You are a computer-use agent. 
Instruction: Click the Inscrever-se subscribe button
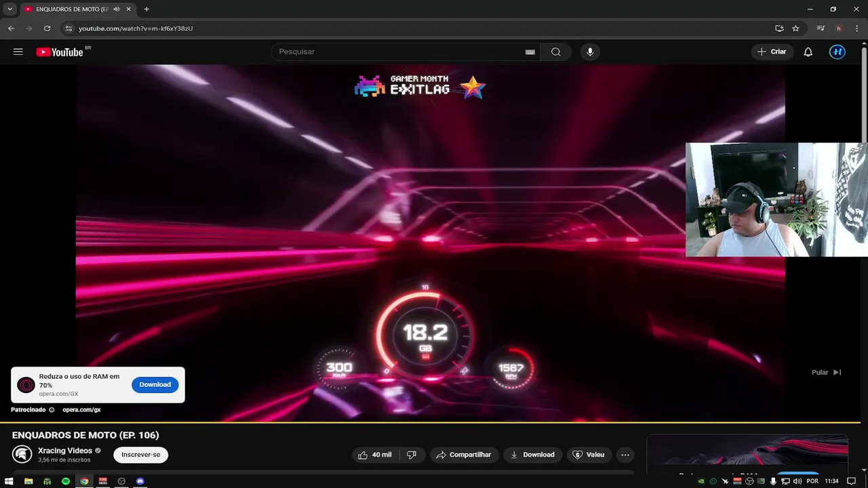pos(141,455)
